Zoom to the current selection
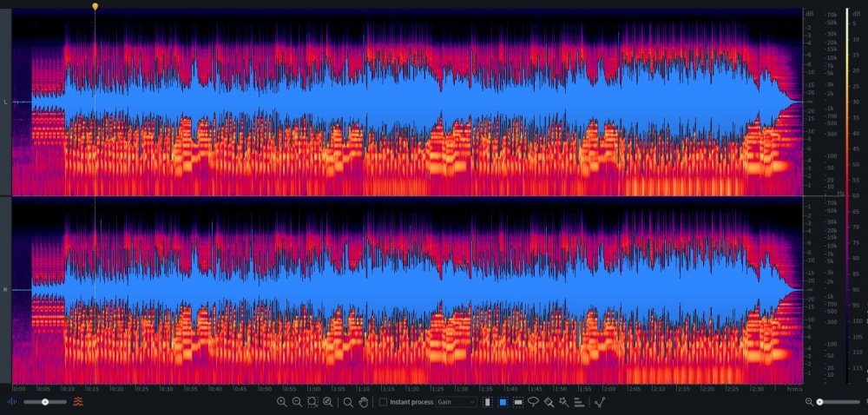This screenshot has height=415, width=868. click(312, 402)
